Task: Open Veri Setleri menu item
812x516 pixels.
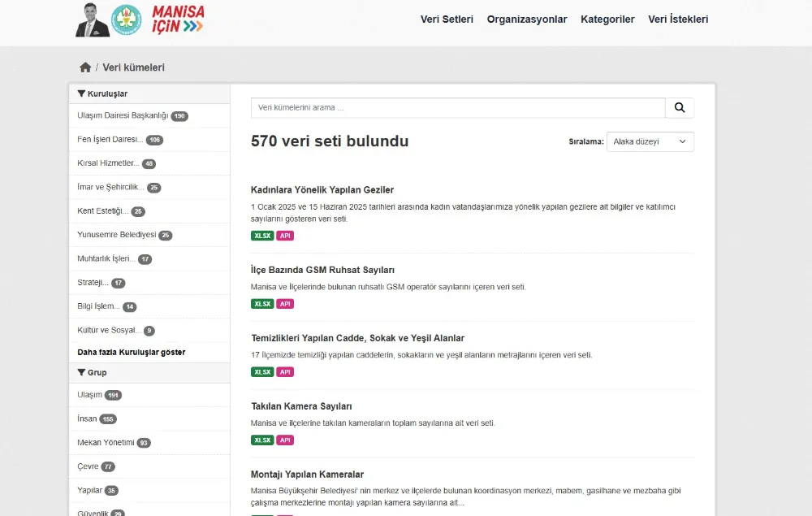Action: (x=447, y=20)
